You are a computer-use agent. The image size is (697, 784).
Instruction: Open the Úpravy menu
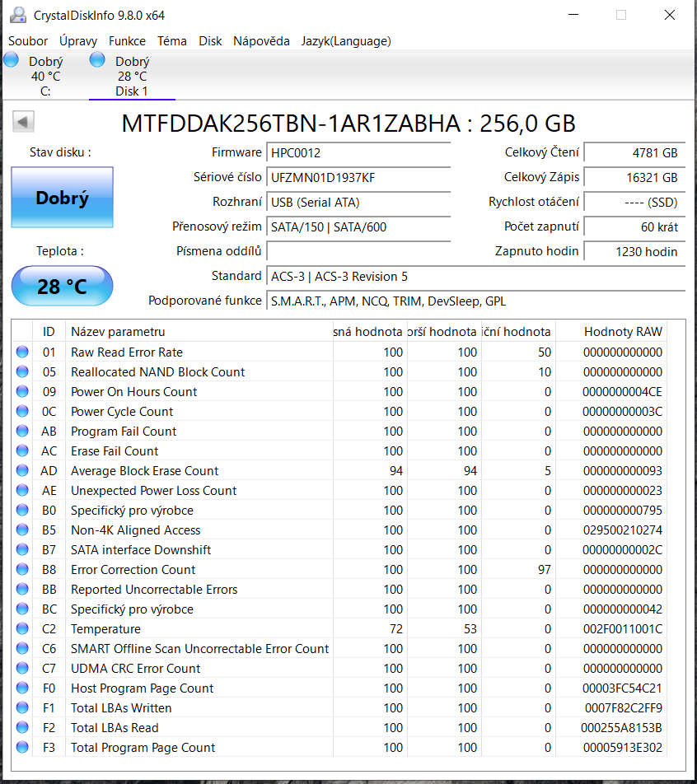tap(77, 40)
